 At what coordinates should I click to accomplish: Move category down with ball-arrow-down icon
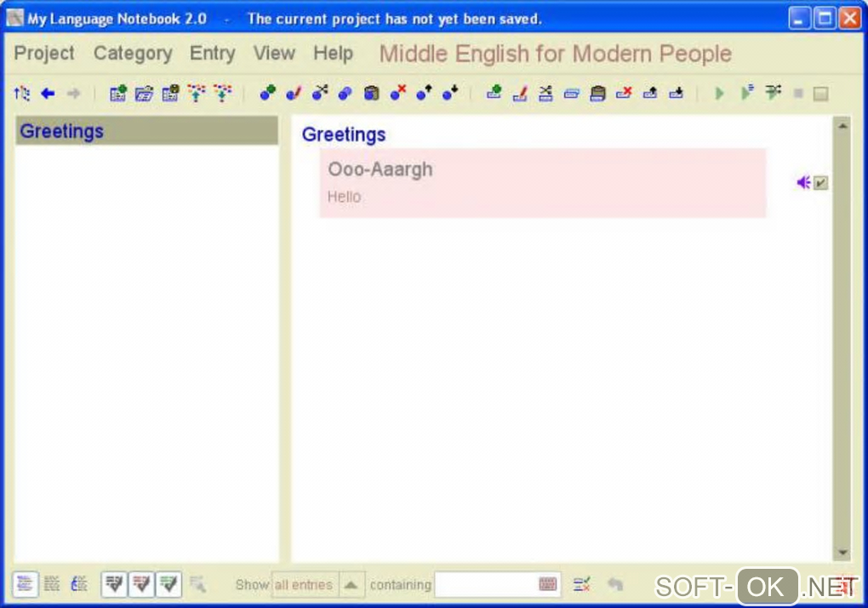click(450, 93)
